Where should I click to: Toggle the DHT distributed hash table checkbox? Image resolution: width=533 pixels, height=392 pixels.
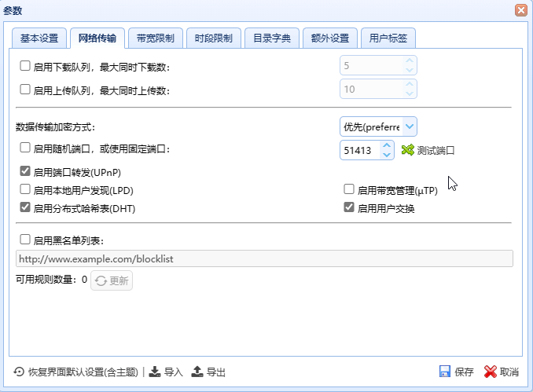click(x=25, y=208)
